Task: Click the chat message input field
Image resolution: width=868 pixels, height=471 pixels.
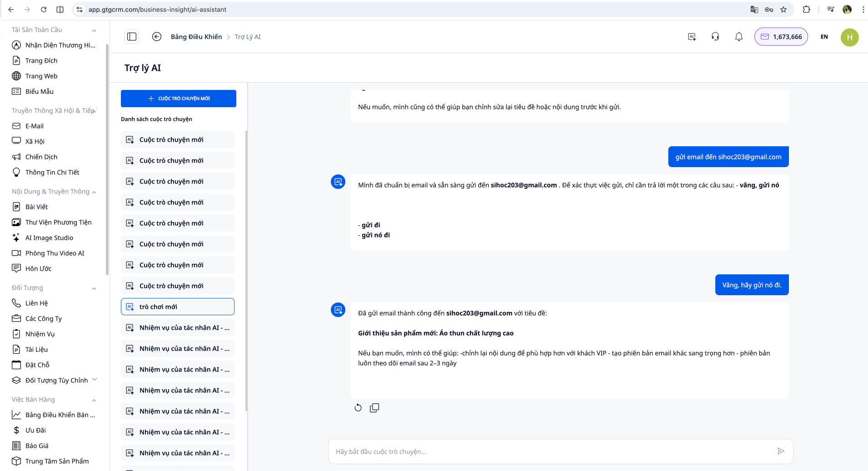Action: (x=550, y=451)
